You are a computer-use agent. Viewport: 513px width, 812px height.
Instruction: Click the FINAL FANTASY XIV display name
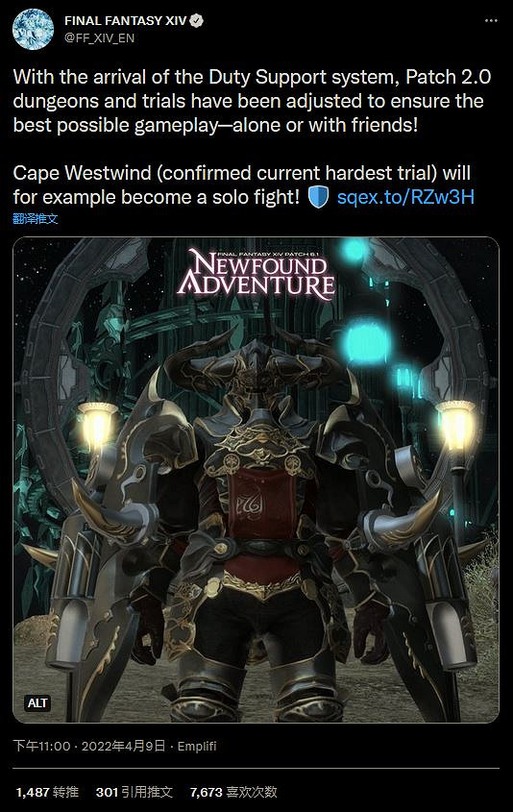(125, 21)
